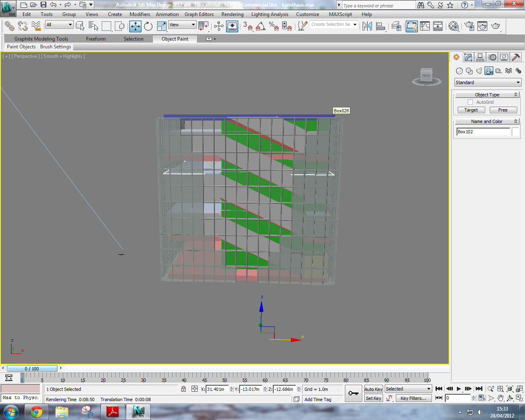Screen dimensions: 525x420
Task: Click the Select and Link chain icon
Action: point(9,26)
